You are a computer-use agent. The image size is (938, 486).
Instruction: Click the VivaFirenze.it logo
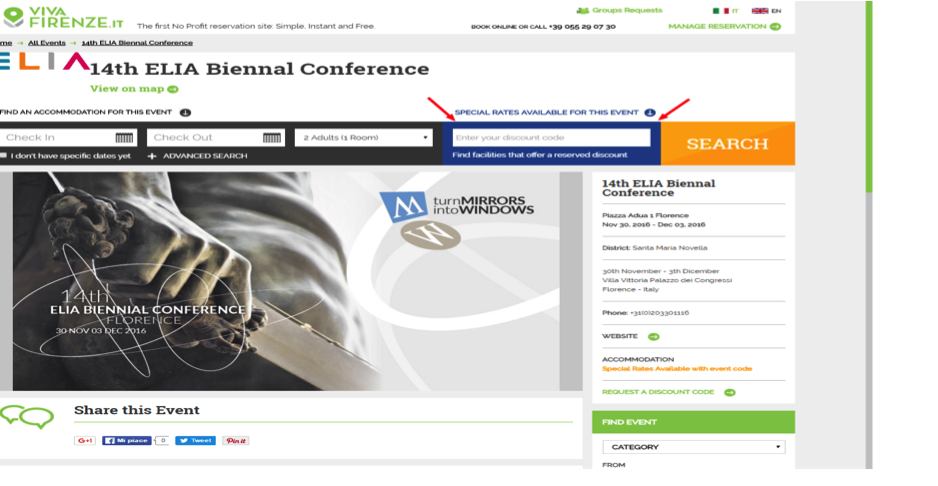[x=63, y=17]
